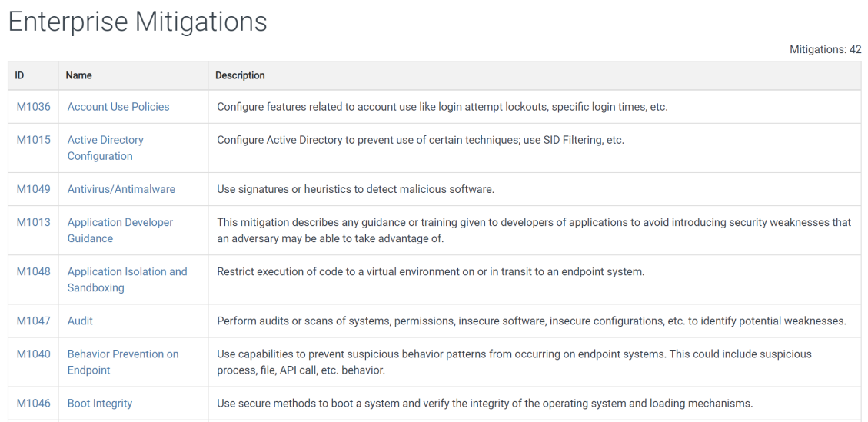Click the Enterprise Mitigations page heading
Image resolution: width=868 pixels, height=422 pixels.
[138, 22]
